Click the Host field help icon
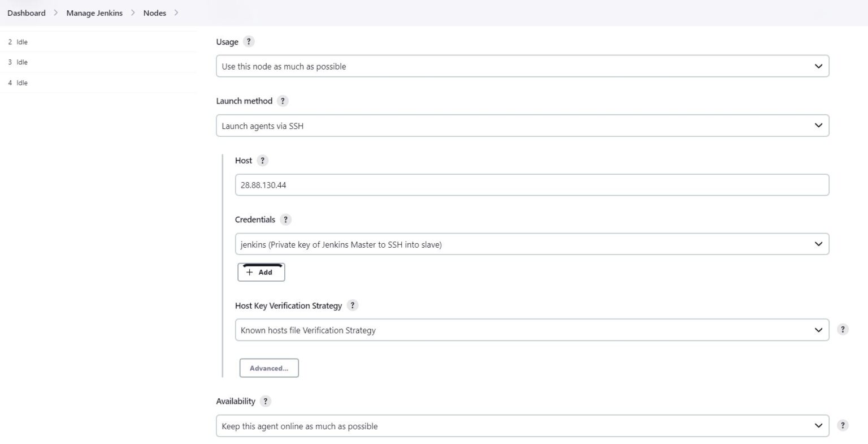 coord(262,160)
